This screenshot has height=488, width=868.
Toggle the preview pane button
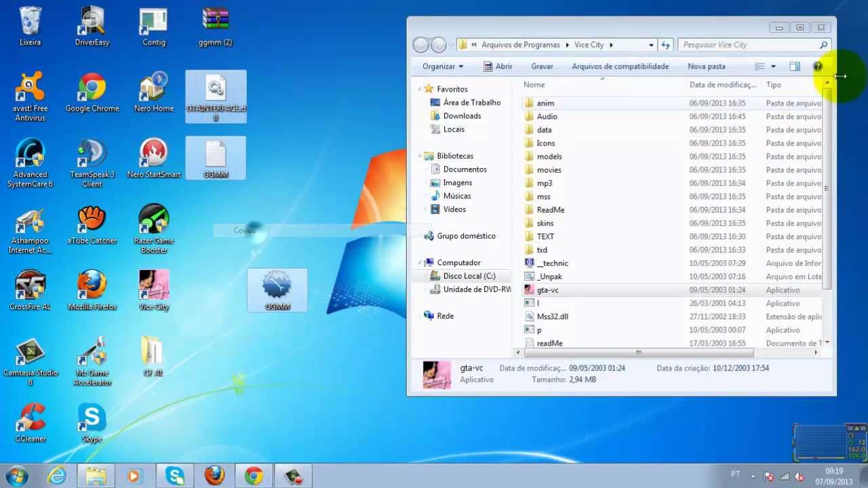795,66
